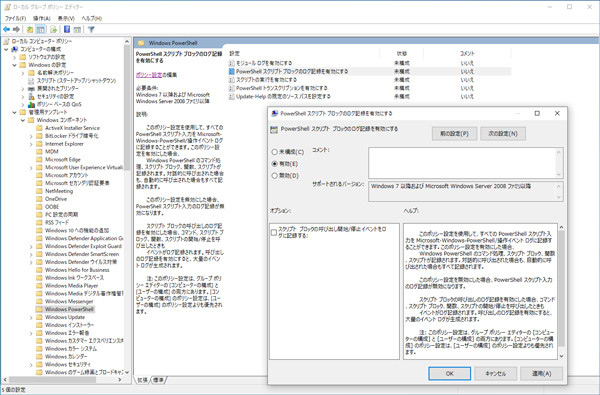Collapse the Windows の設定 node

click(15, 65)
